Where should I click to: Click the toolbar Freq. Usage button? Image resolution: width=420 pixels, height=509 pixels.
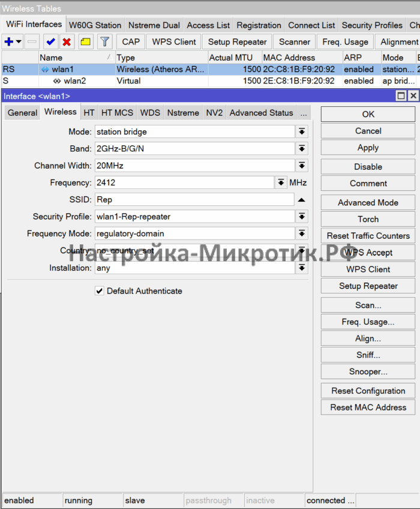tap(346, 42)
